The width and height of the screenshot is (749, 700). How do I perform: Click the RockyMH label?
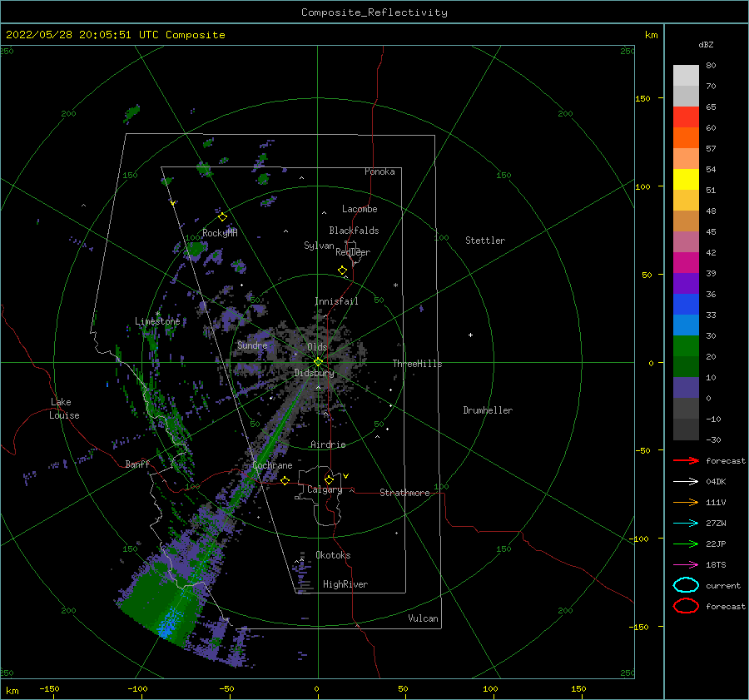(x=220, y=233)
